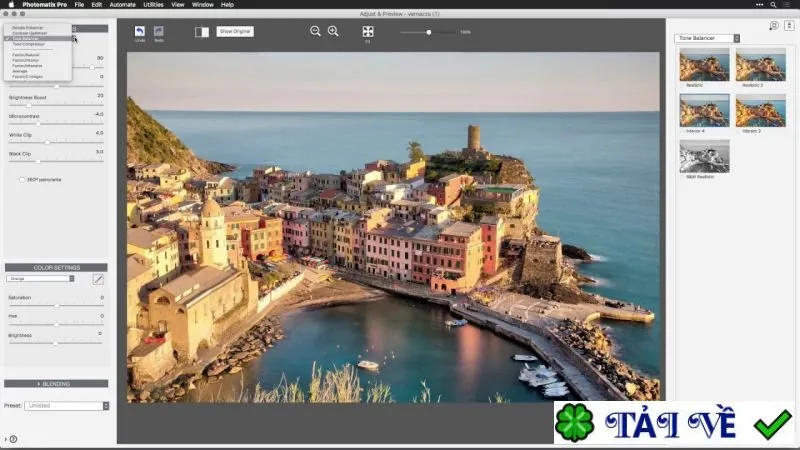Open the Control Center menu bar icon

click(x=787, y=5)
